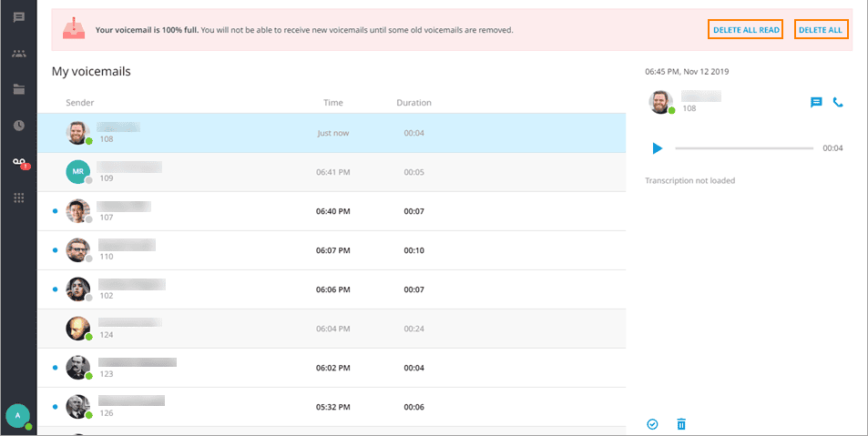Screen dimensions: 868x436
Task: Delete the selected voicemail with trash icon
Action: pyautogui.click(x=680, y=424)
